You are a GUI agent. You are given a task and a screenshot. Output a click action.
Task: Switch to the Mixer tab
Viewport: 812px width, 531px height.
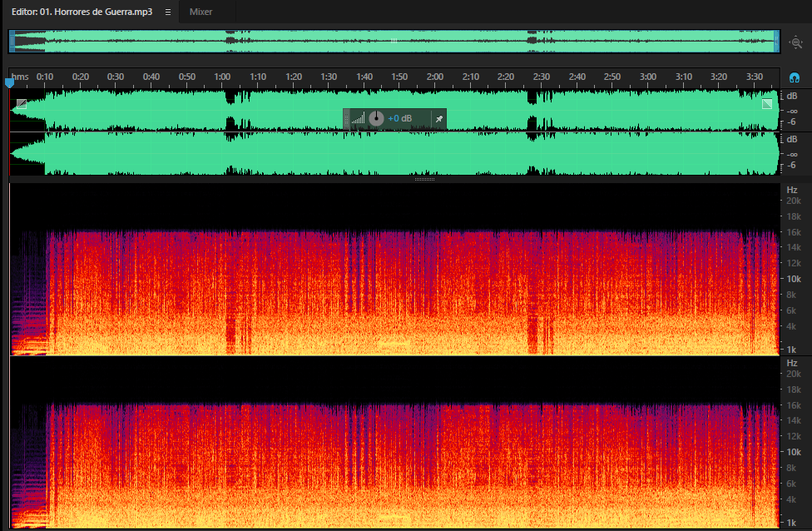(201, 12)
